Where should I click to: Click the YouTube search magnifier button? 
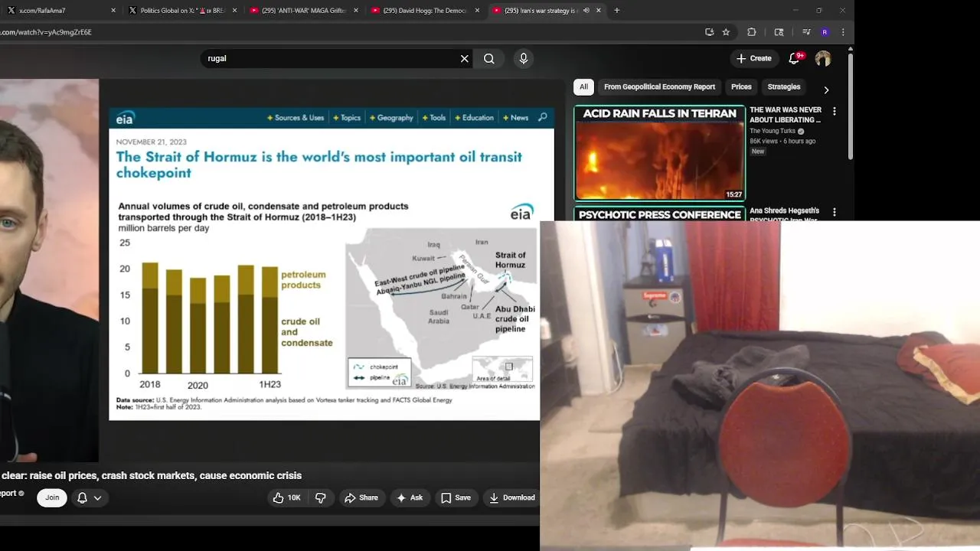[x=489, y=59]
